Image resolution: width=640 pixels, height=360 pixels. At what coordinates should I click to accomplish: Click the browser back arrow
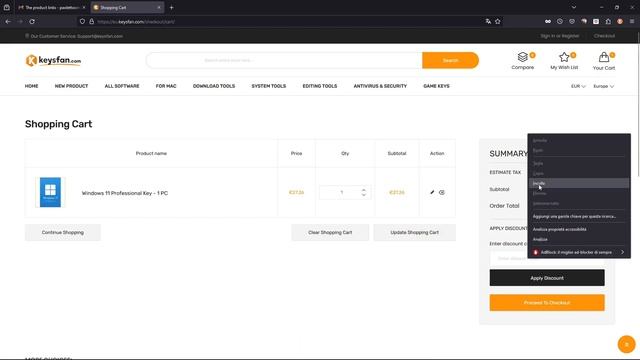[x=8, y=21]
